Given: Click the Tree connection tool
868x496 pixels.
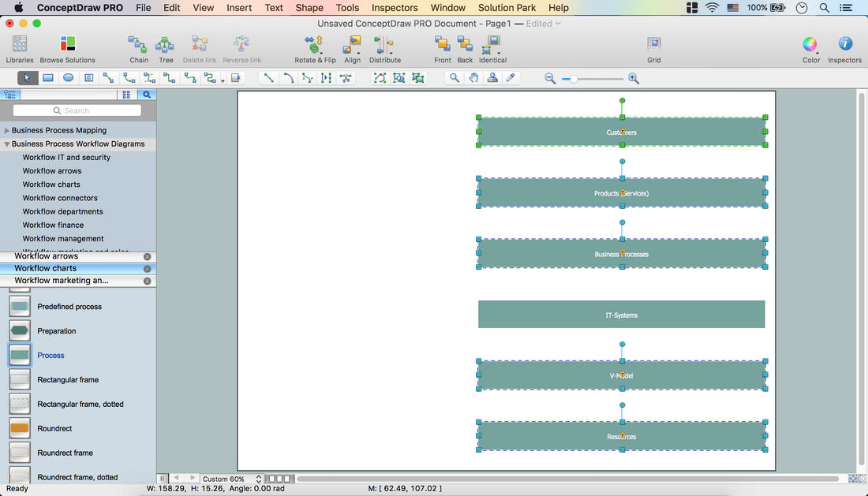Looking at the screenshot, I should (166, 49).
